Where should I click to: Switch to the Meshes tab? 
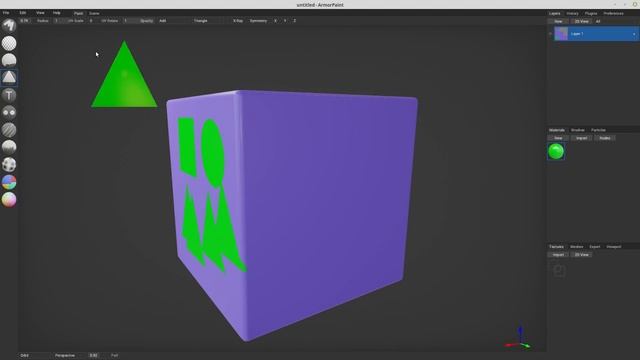(x=576, y=247)
